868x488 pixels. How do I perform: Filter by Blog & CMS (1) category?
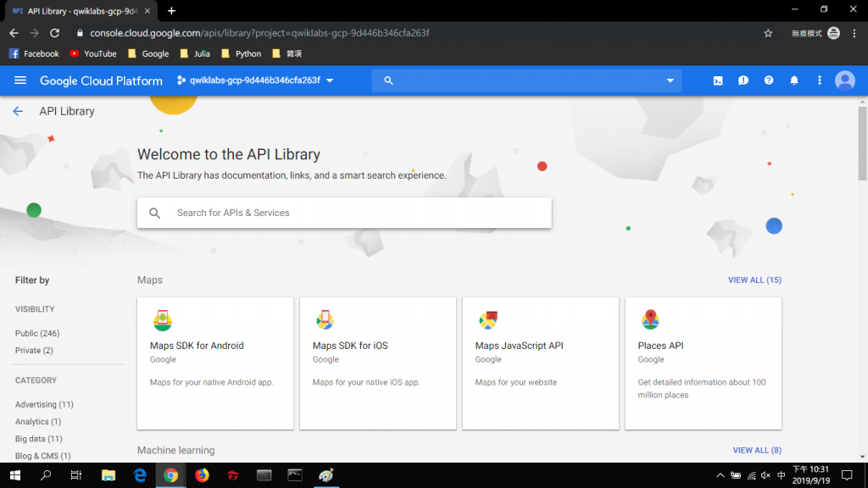(42, 456)
